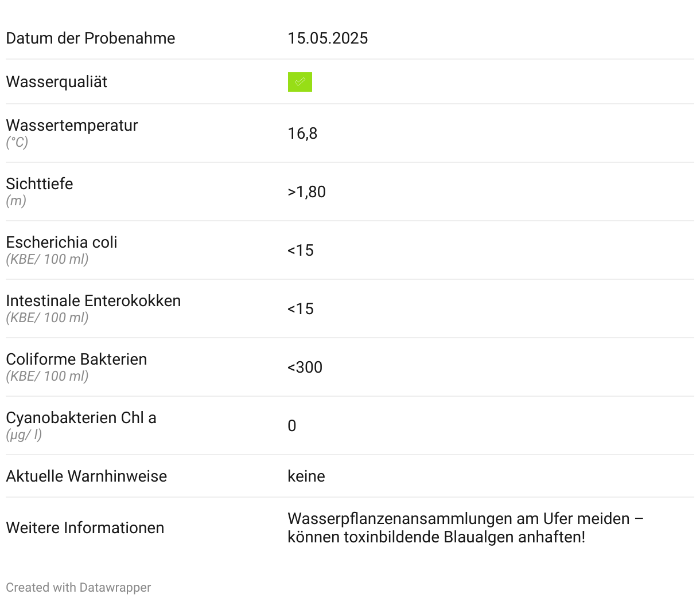Click the Coliforme Bakterien label

(x=76, y=359)
